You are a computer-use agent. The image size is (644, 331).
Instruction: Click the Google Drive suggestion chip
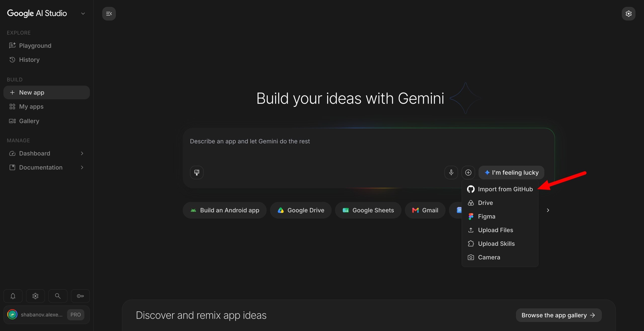click(301, 210)
